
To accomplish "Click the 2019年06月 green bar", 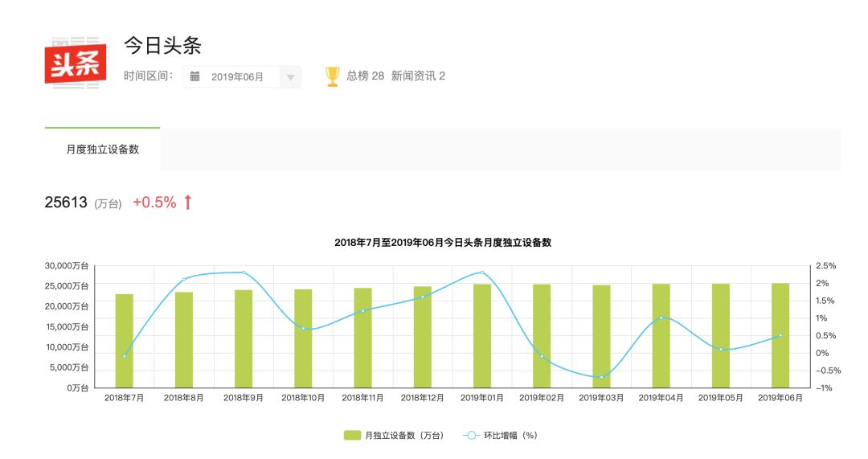I will (x=780, y=335).
